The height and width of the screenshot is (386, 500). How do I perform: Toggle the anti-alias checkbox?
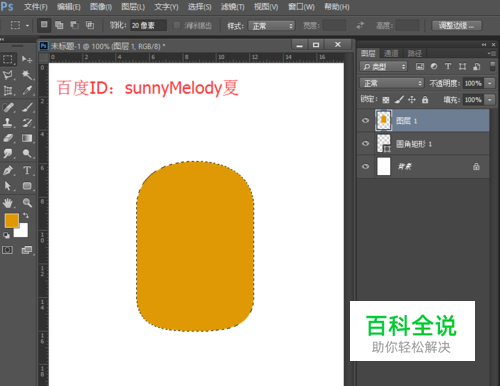point(177,25)
